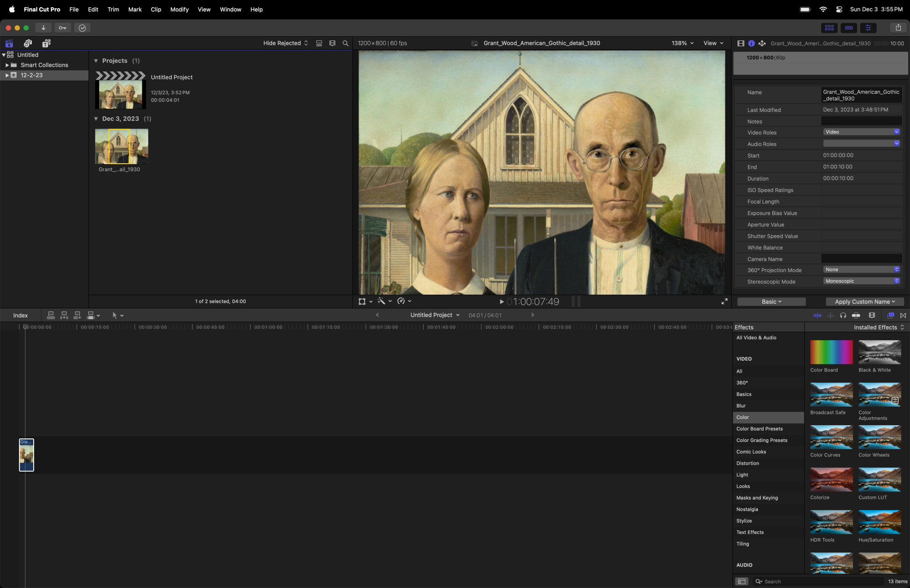Open the Titles and Generators sidebar icon

[46, 43]
